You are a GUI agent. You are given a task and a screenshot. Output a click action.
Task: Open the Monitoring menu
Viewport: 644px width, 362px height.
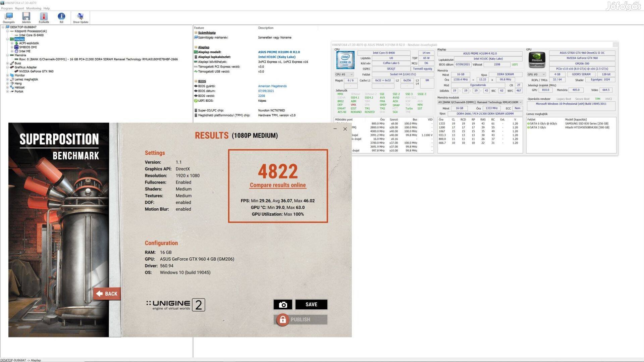coord(34,8)
